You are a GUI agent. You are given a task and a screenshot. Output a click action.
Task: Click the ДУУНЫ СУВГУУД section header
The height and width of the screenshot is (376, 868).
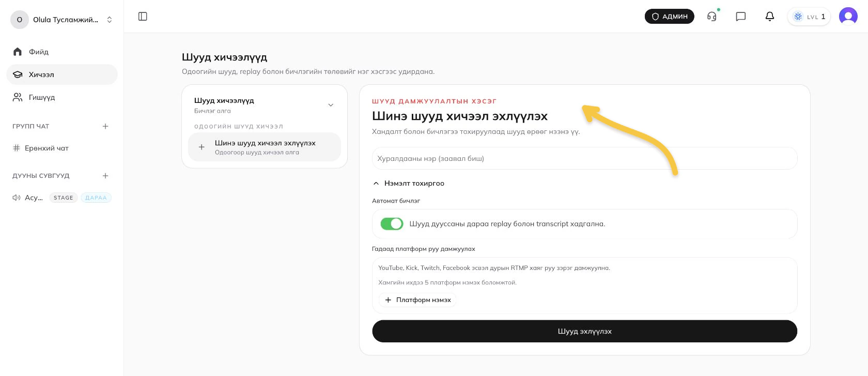pos(41,176)
